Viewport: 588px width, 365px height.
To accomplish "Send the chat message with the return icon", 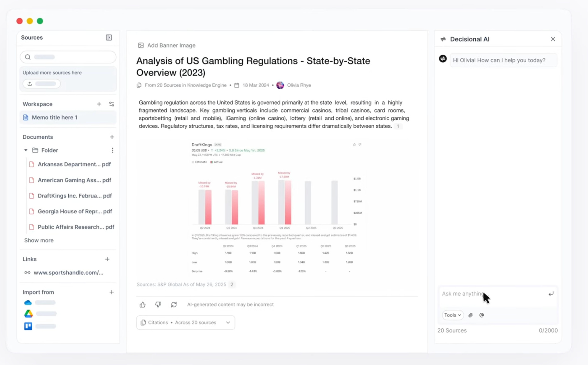I will (x=551, y=294).
